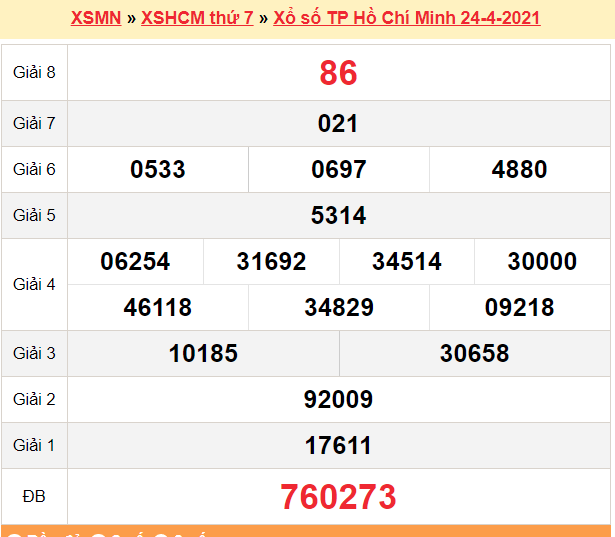
Task: Open the XSMN breadcrumb link
Action: 96,18
